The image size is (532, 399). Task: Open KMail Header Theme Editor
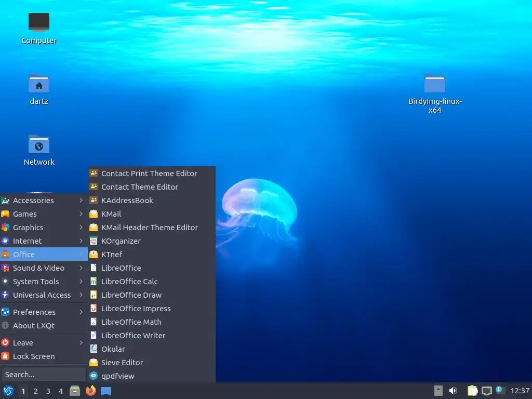[x=152, y=228]
